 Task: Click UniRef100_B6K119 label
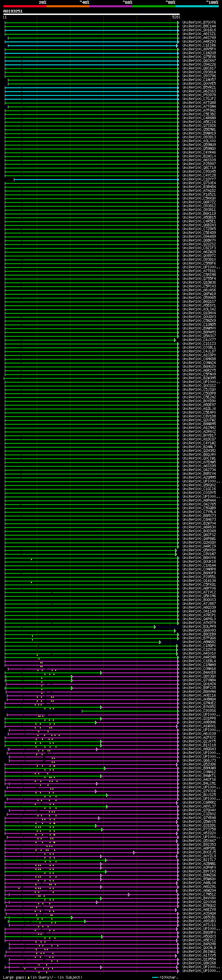[199, 214]
